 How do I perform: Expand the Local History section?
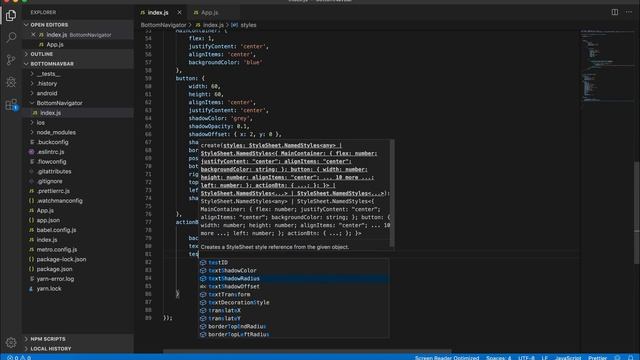point(78,349)
